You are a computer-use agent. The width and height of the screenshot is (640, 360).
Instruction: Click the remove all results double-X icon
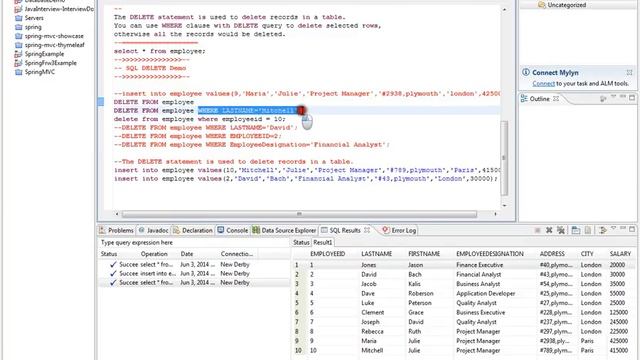pyautogui.click(x=561, y=230)
